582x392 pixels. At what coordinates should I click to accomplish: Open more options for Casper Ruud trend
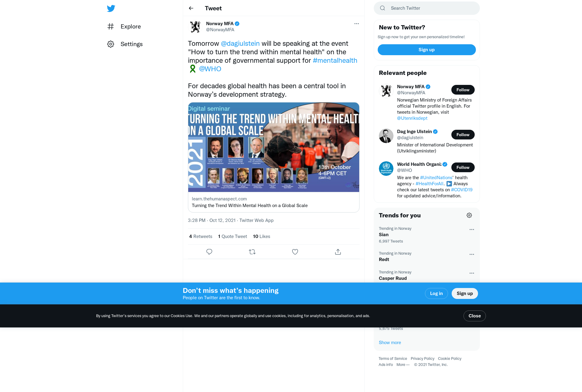(x=472, y=273)
